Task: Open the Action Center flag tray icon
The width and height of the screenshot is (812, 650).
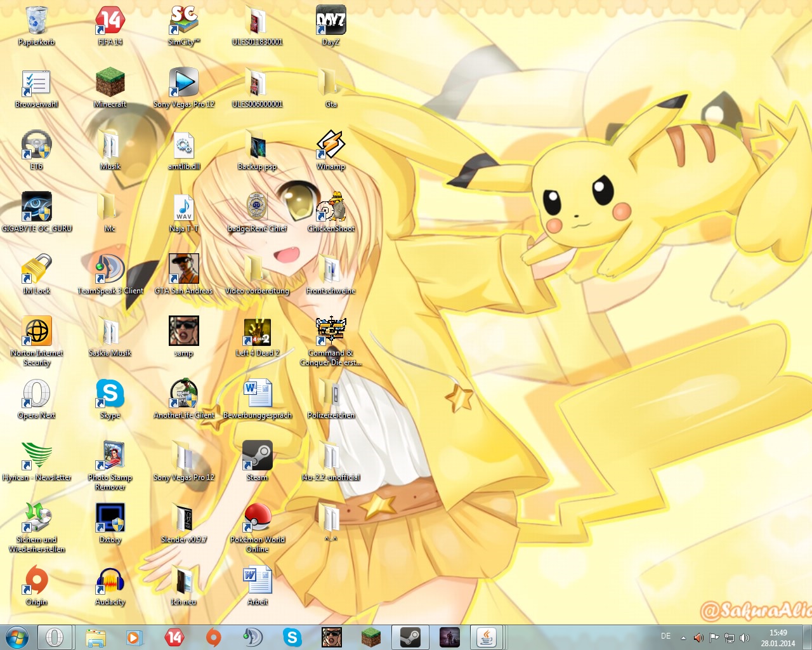Action: [714, 637]
